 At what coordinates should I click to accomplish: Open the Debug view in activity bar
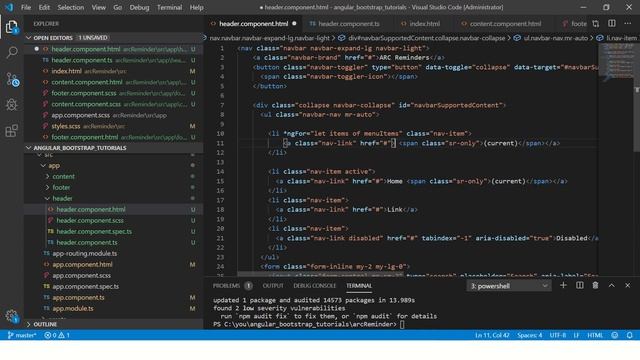(12, 105)
